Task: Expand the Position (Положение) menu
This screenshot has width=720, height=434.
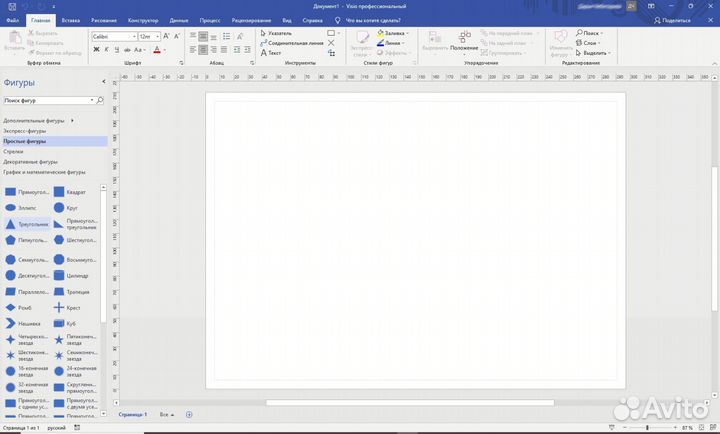Action: coord(464,41)
